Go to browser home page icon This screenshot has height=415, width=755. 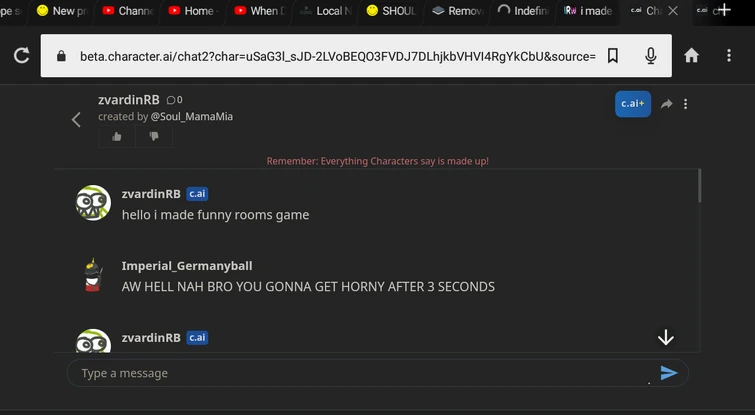click(x=691, y=55)
